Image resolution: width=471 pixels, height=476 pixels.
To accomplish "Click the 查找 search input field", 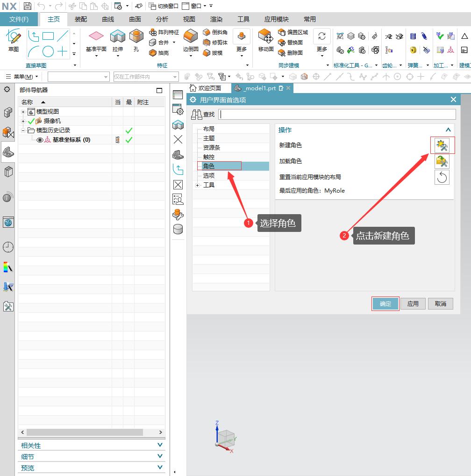I will [337, 114].
